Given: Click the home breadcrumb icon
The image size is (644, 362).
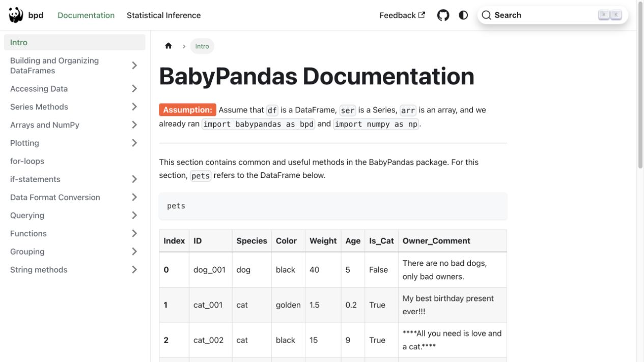Looking at the screenshot, I should pyautogui.click(x=169, y=46).
